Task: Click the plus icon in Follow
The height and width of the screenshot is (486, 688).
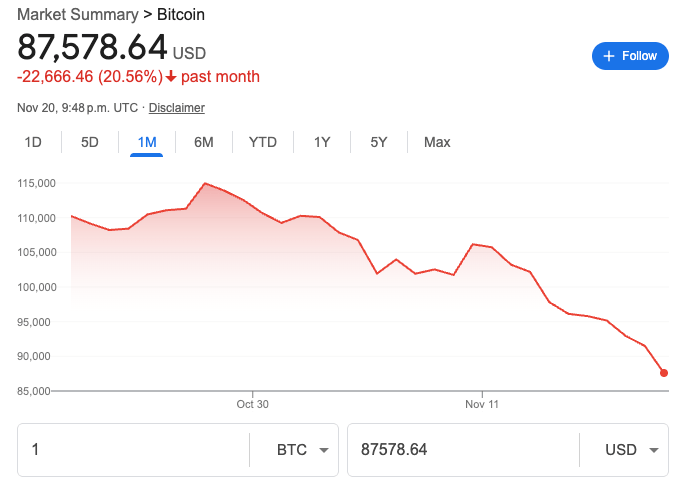Action: [x=609, y=56]
